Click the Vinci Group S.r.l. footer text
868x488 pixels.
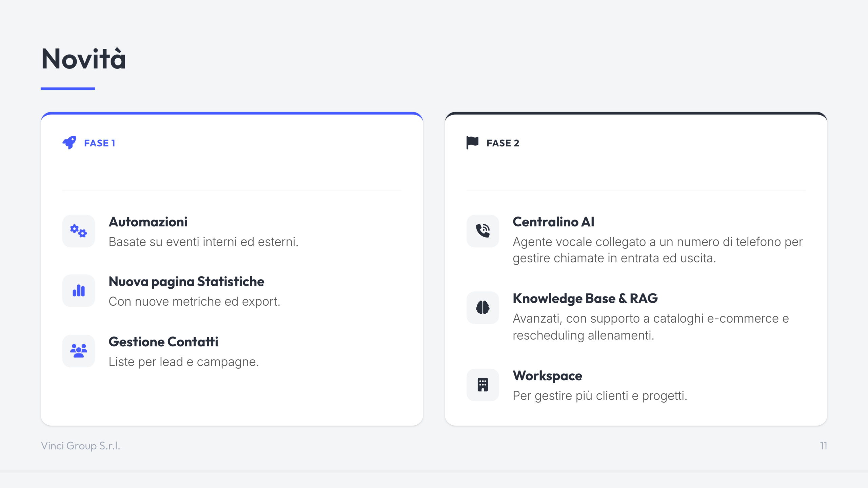tap(80, 446)
